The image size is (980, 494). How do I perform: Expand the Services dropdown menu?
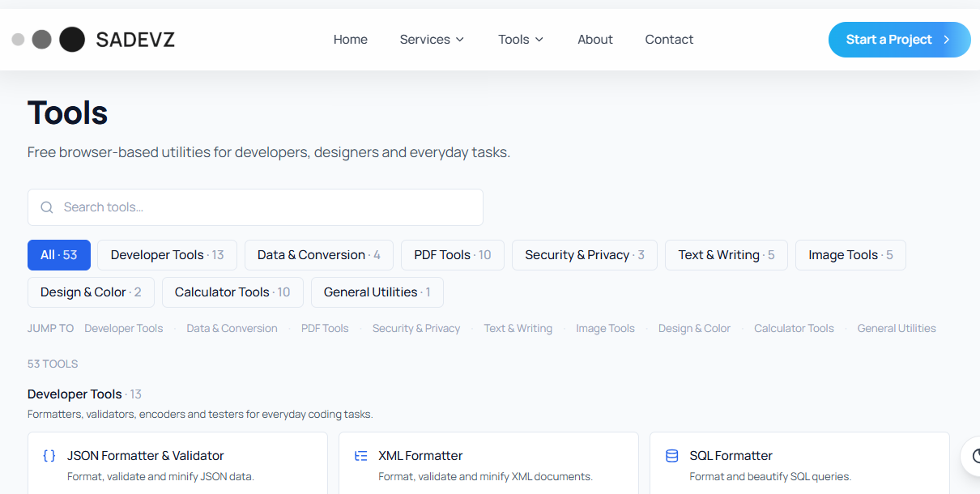tap(432, 40)
